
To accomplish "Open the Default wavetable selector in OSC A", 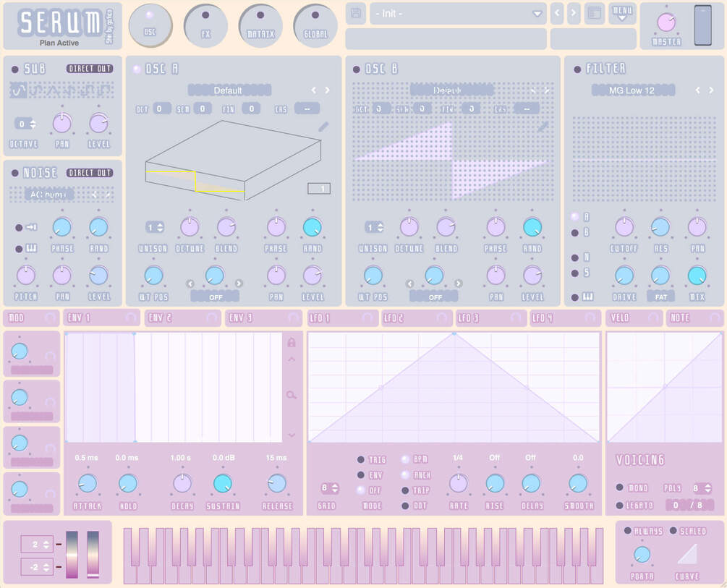I will click(x=229, y=90).
